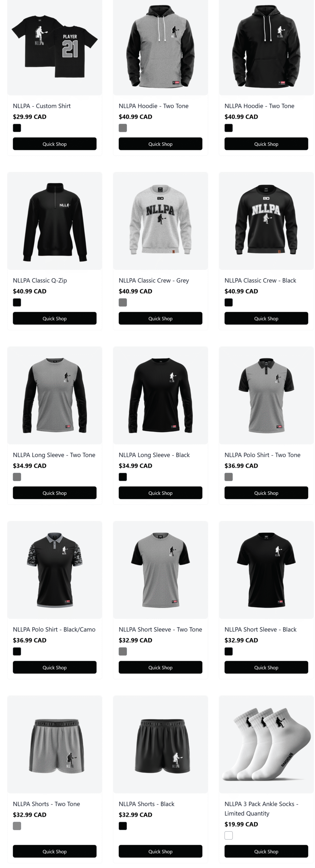Open NLLPA Classic Q-Zip product image

(55, 221)
